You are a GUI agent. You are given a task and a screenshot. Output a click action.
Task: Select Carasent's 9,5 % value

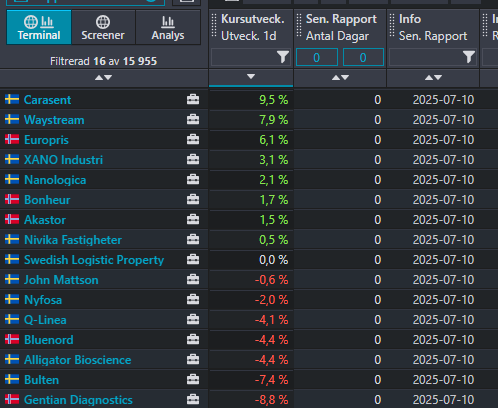click(274, 100)
